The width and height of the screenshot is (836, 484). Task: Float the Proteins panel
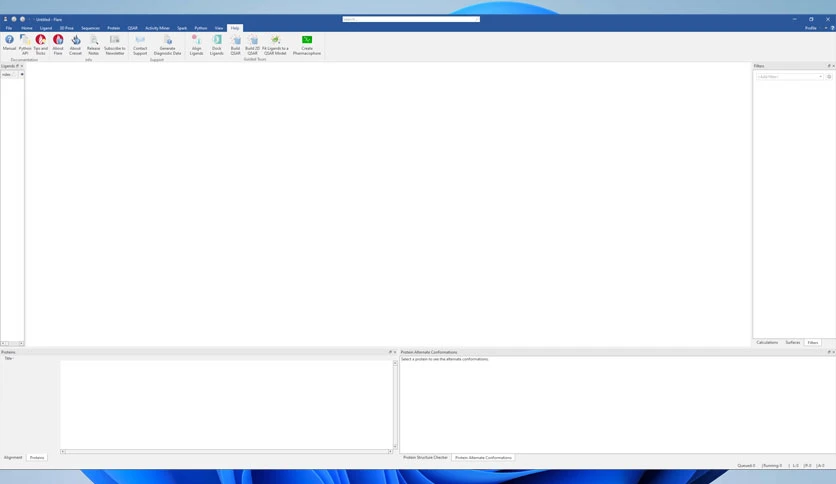pos(390,352)
